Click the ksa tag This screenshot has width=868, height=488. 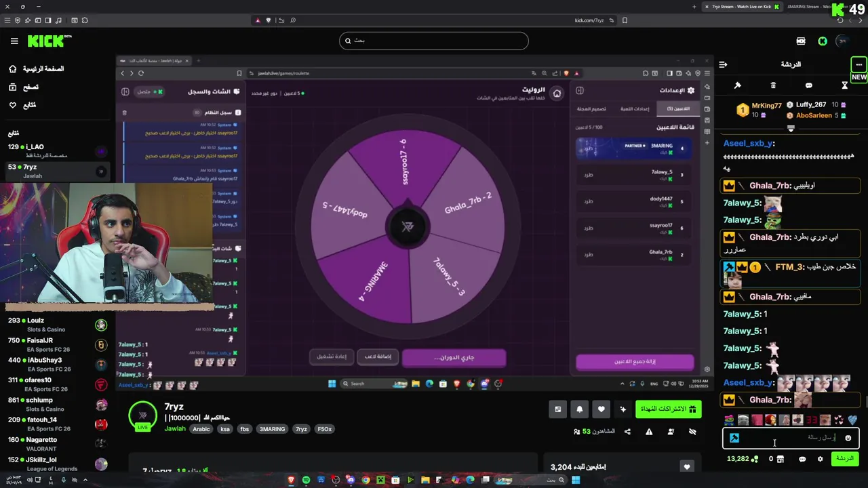225,429
